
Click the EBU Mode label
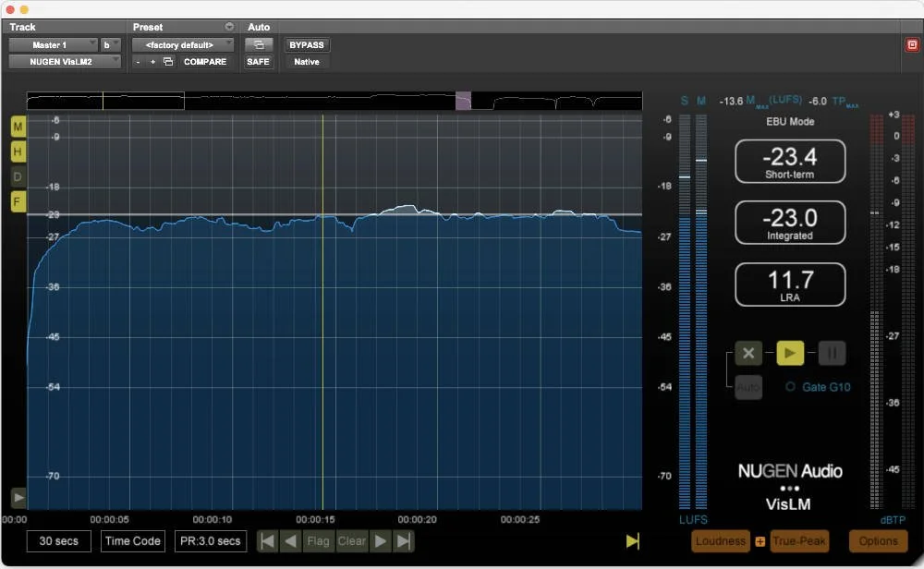[x=790, y=121]
